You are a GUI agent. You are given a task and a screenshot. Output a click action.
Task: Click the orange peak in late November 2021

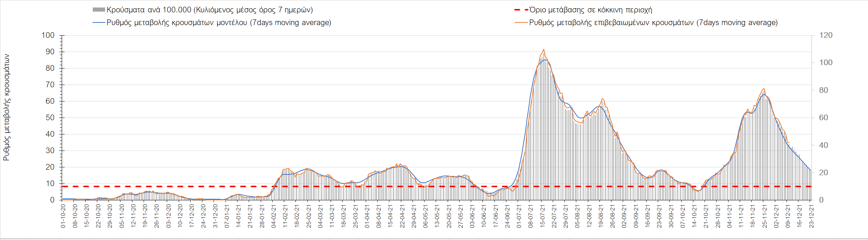[x=764, y=89]
